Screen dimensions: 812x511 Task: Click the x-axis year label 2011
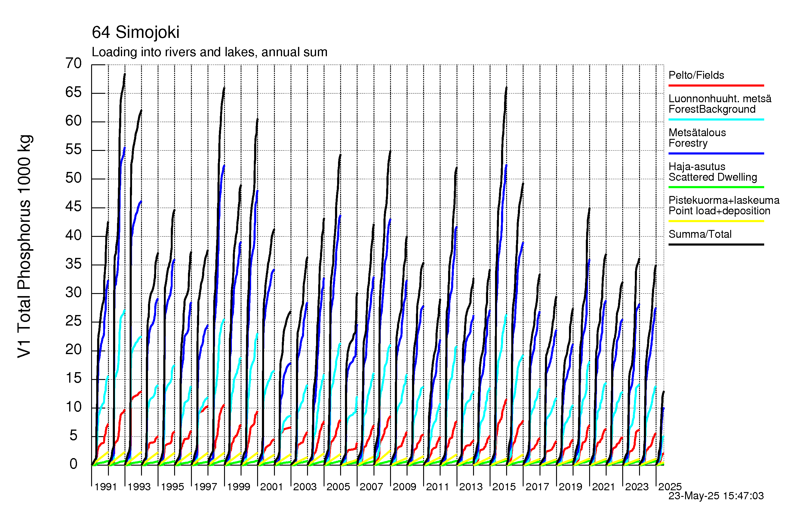pyautogui.click(x=438, y=487)
